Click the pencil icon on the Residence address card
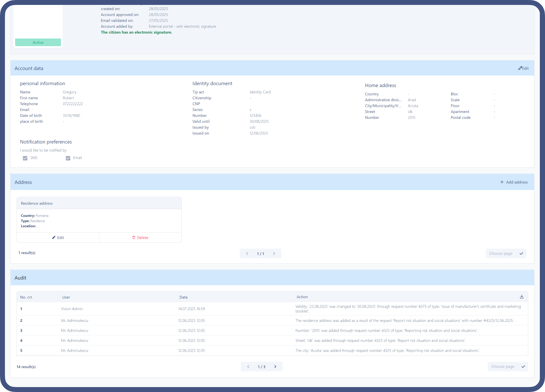 54,238
